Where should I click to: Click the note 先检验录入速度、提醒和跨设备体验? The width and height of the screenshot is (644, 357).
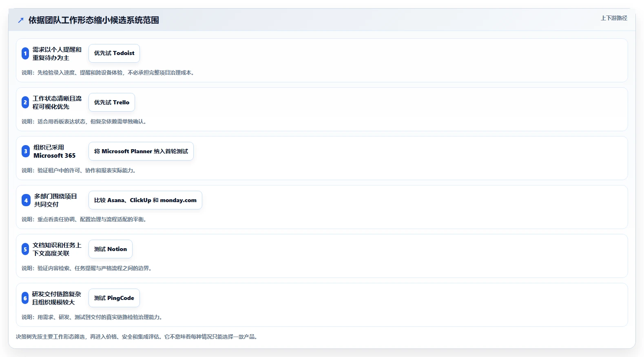pos(80,73)
